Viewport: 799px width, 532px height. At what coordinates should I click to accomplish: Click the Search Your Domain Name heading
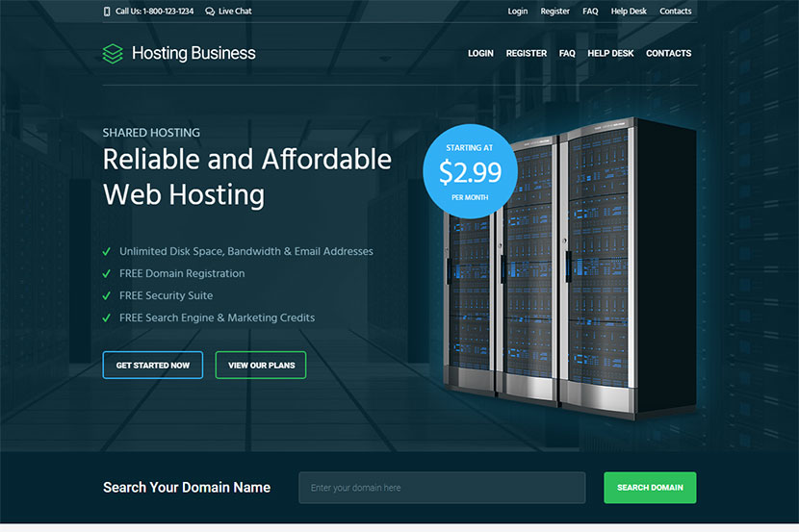click(187, 488)
